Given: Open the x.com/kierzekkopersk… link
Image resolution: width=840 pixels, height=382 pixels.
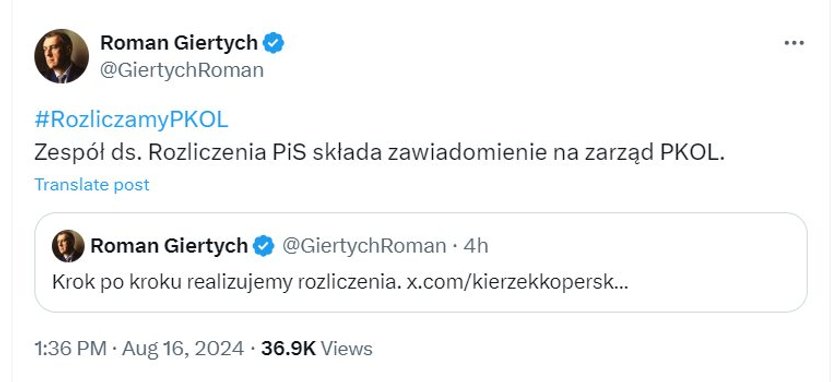Looking at the screenshot, I should coord(518,282).
